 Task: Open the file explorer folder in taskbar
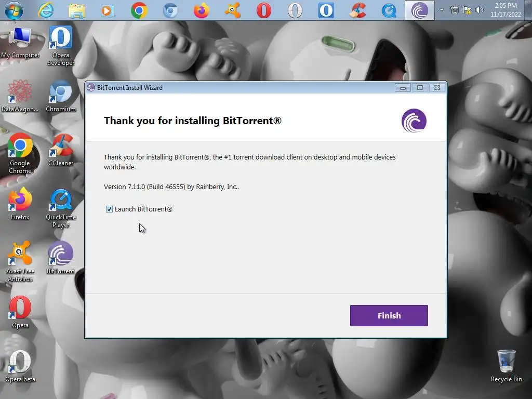pyautogui.click(x=77, y=10)
